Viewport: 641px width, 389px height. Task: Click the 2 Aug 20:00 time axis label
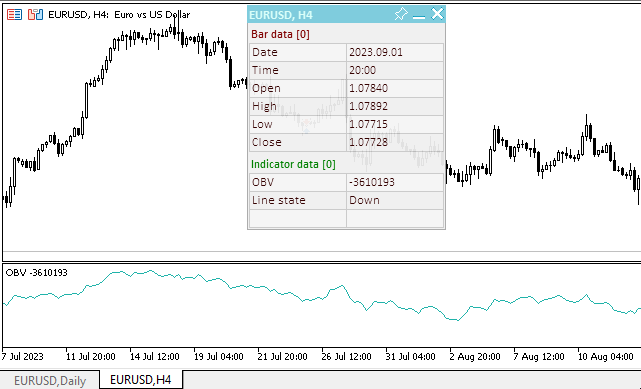click(x=475, y=357)
